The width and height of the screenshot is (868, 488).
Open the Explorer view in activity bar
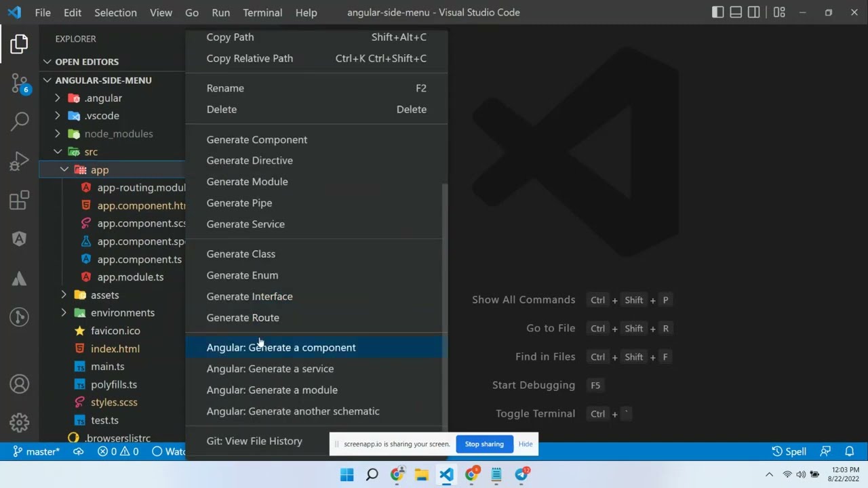[19, 44]
